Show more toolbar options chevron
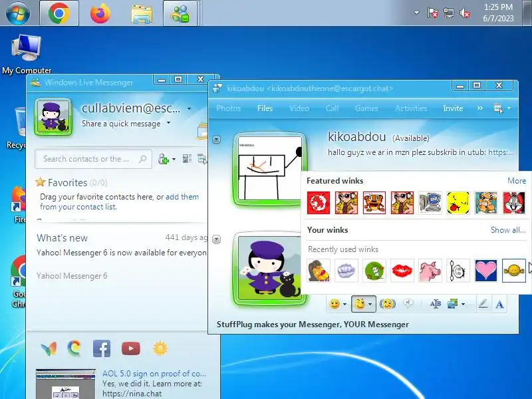Image resolution: width=532 pixels, height=399 pixels. click(479, 108)
